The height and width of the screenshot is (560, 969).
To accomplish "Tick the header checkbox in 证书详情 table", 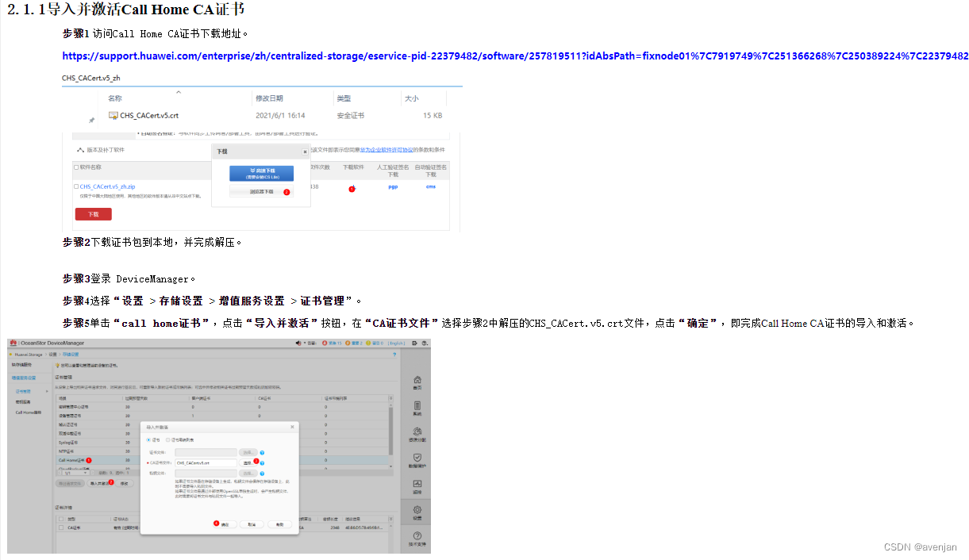I will (x=61, y=519).
